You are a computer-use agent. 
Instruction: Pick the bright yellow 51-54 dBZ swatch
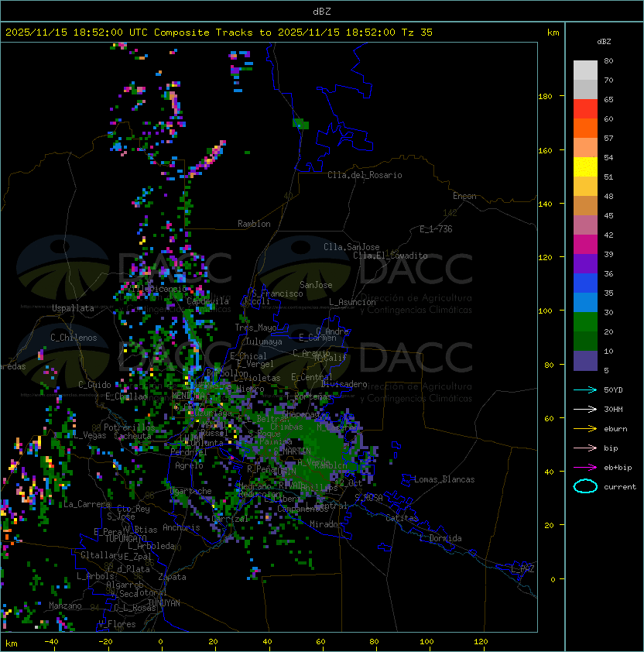585,167
